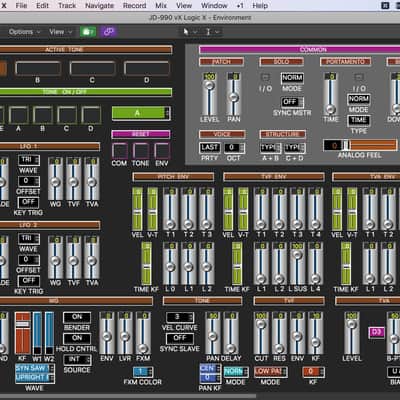Open the Help menu
This screenshot has width=400, height=400.
[260, 5]
